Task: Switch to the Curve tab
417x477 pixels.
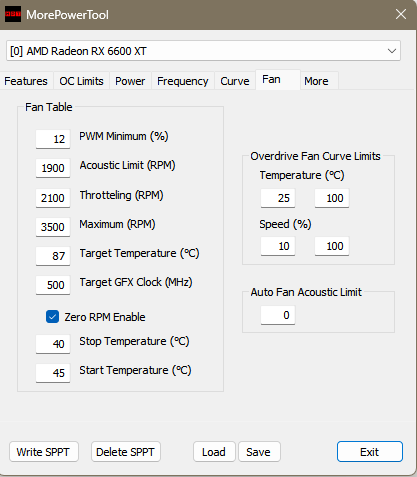Action: point(235,81)
